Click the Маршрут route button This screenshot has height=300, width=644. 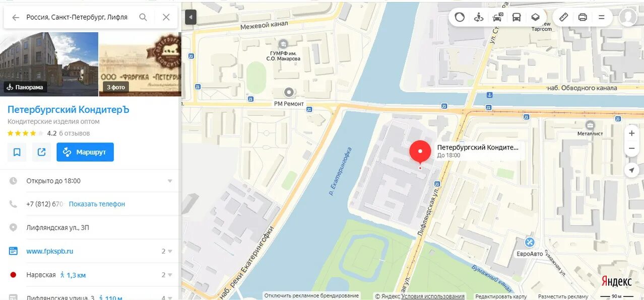[85, 152]
